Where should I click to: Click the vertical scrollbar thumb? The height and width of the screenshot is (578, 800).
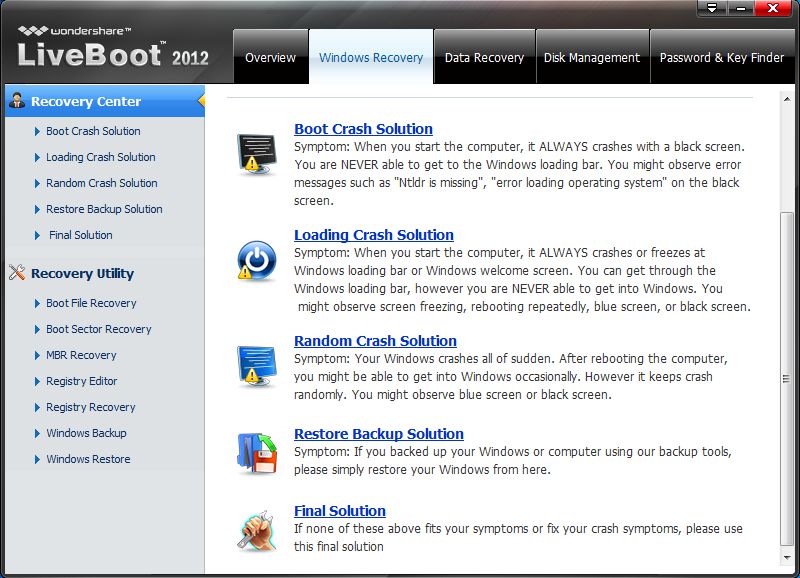[787, 380]
